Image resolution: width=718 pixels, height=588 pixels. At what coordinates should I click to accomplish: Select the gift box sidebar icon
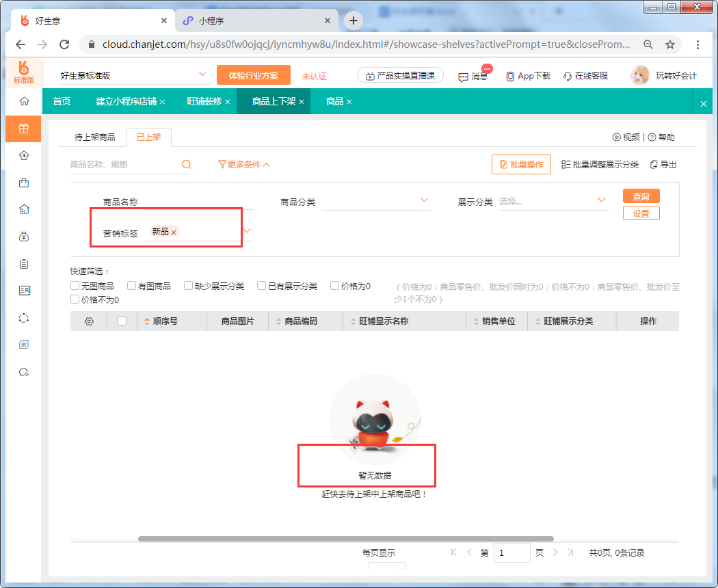pyautogui.click(x=24, y=129)
